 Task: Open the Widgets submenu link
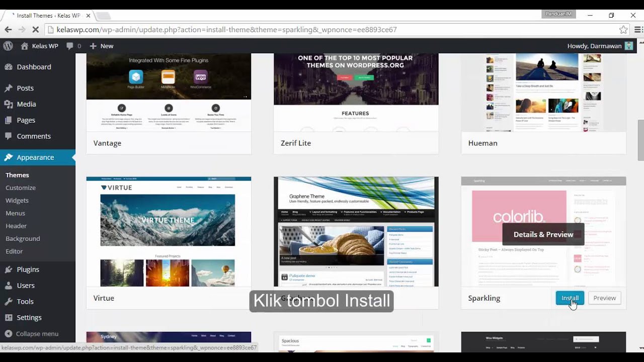pyautogui.click(x=17, y=200)
